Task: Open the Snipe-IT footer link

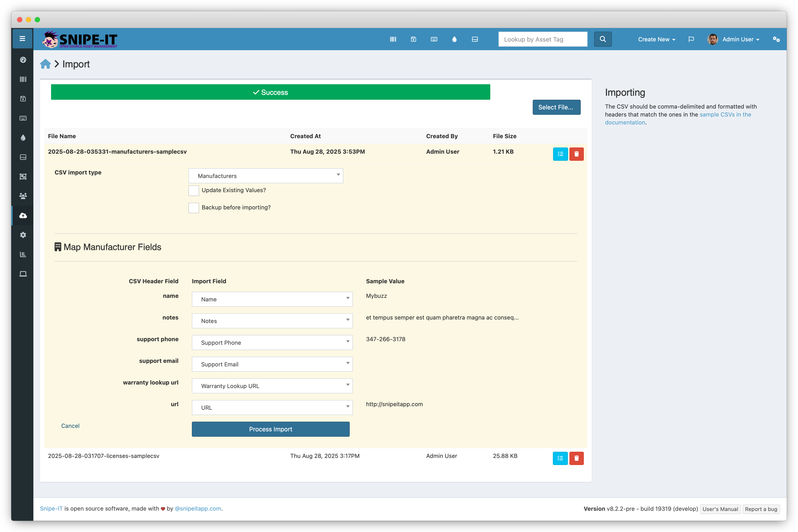Action: pos(51,509)
